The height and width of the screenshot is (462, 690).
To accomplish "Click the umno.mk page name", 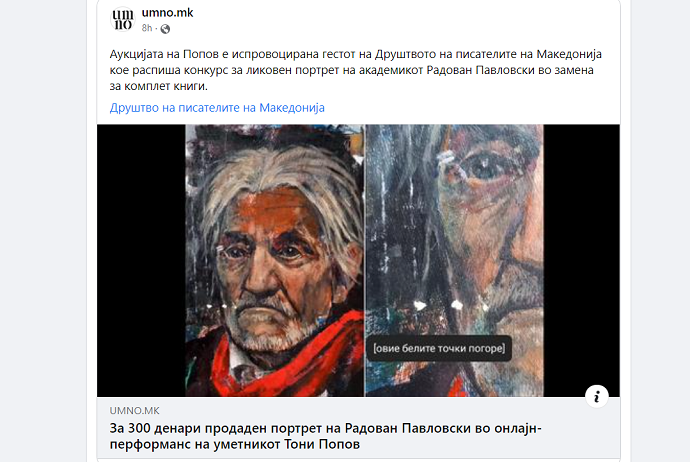I will point(167,13).
